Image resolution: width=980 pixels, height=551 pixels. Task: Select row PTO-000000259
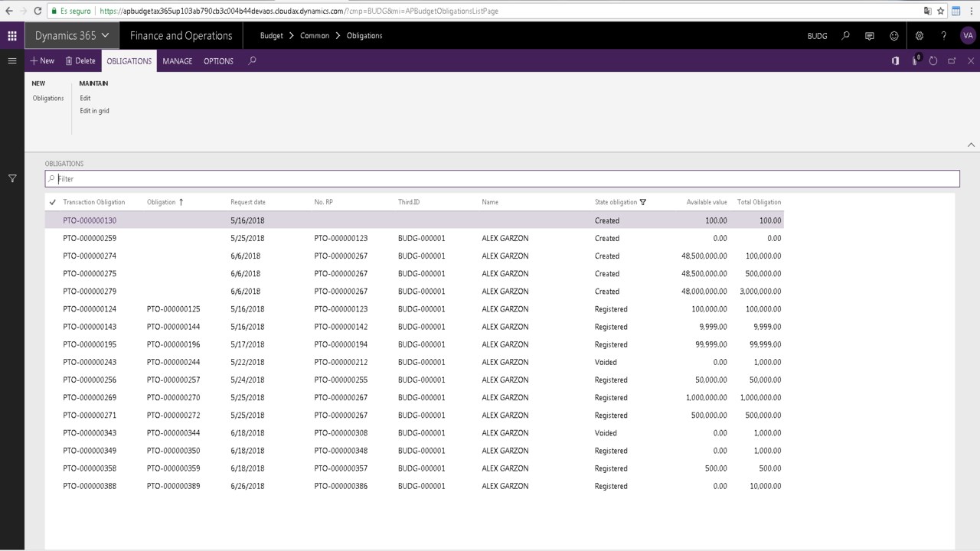coord(414,238)
